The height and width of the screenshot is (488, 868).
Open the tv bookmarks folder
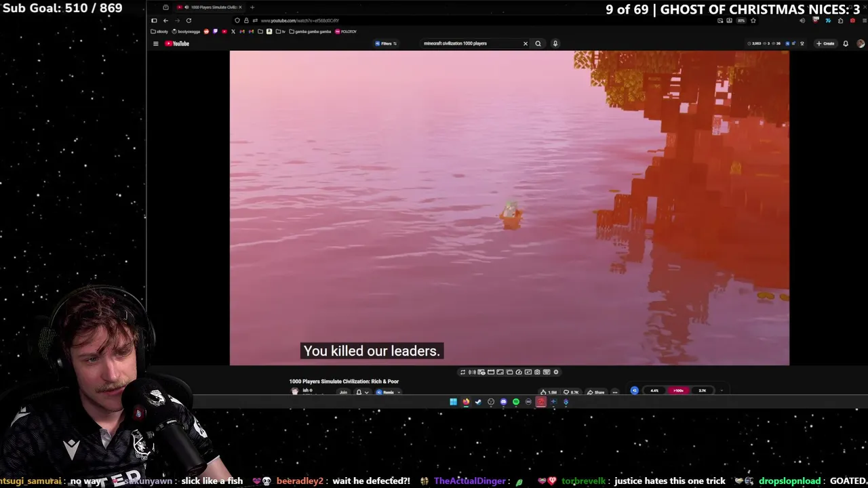click(281, 31)
